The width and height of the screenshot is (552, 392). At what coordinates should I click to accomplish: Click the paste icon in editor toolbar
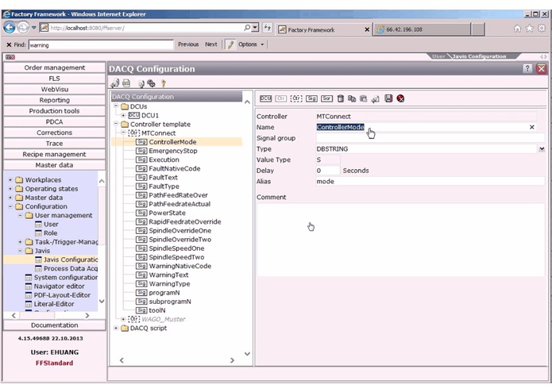point(363,98)
